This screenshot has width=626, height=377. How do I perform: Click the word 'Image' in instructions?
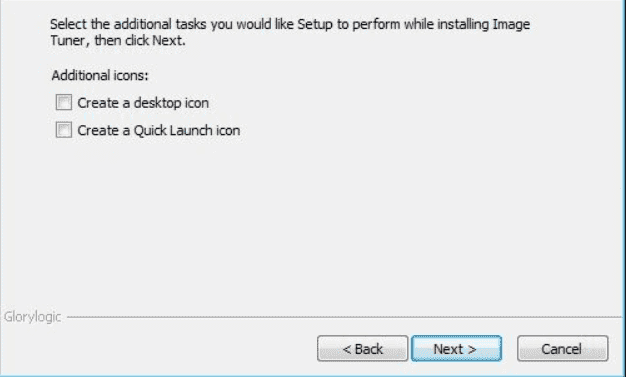[x=511, y=24]
